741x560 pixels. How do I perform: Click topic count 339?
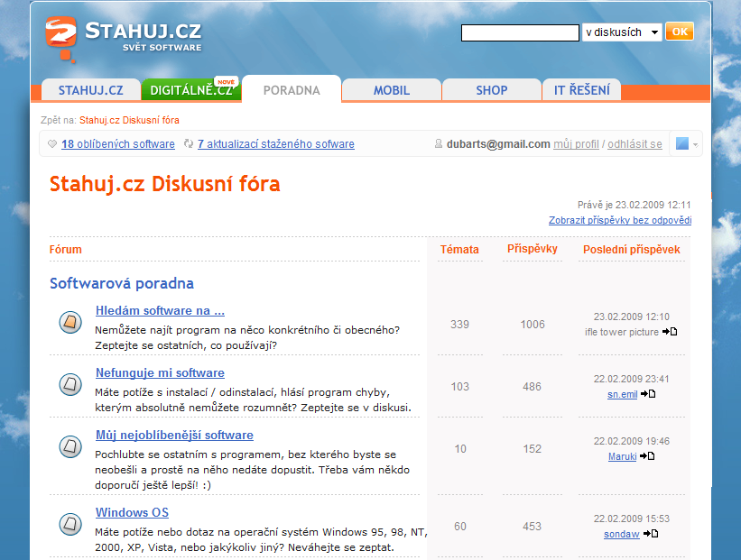(x=459, y=325)
